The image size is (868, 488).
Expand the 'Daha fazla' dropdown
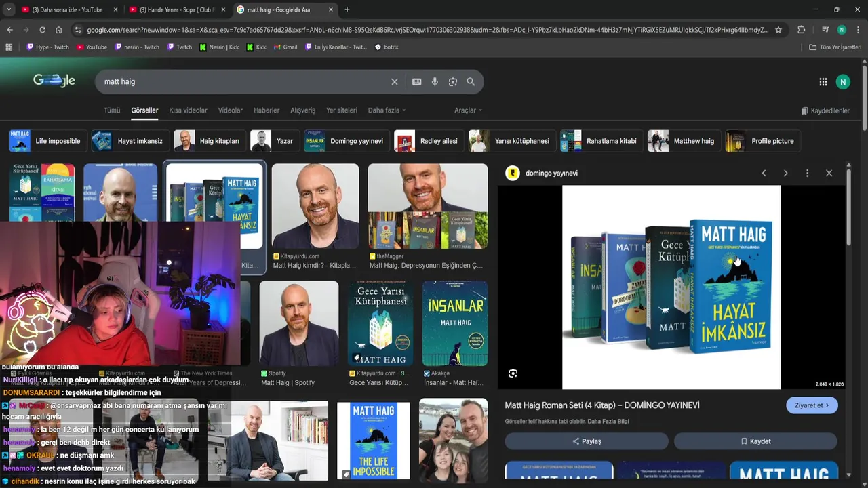tap(387, 110)
